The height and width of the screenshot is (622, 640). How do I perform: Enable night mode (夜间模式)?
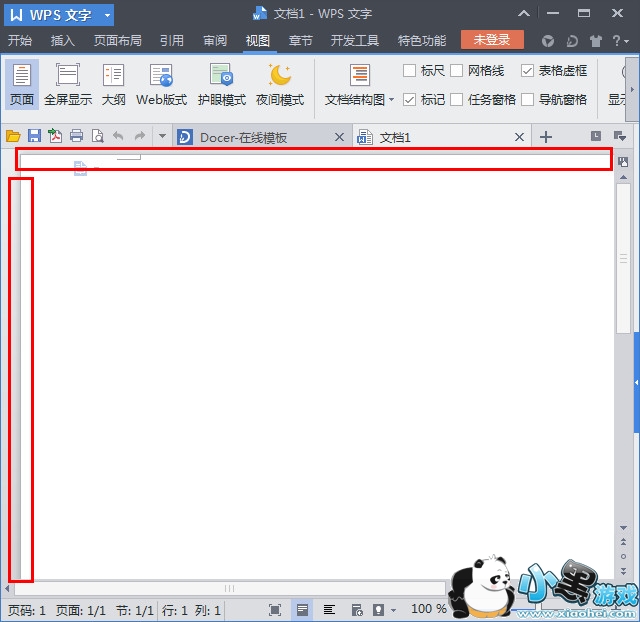point(279,84)
